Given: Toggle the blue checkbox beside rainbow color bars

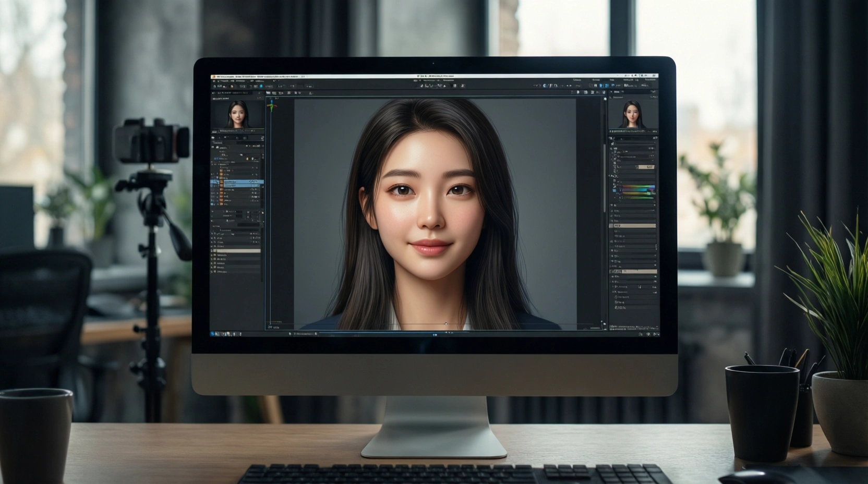Looking at the screenshot, I should [x=614, y=191].
